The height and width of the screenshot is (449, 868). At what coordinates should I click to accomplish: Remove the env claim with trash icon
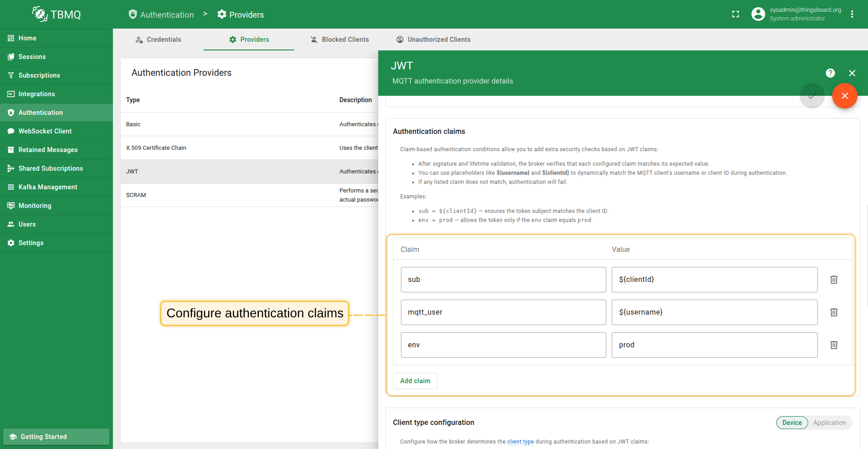pos(834,345)
